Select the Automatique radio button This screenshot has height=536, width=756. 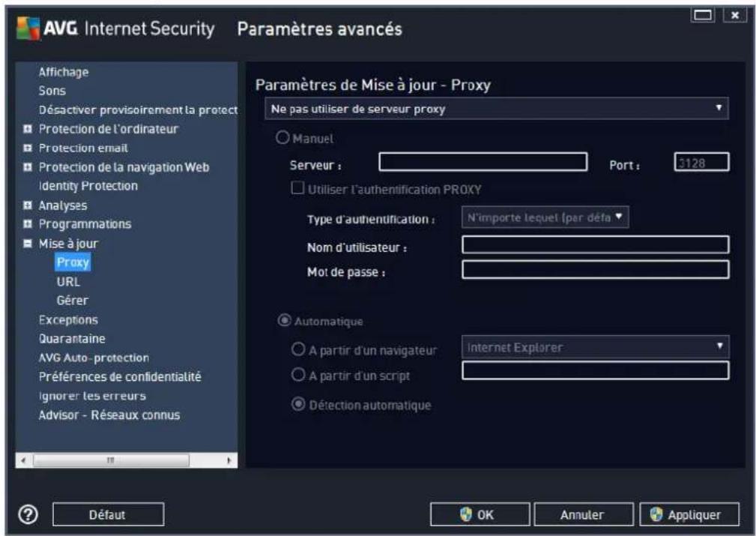pos(285,320)
